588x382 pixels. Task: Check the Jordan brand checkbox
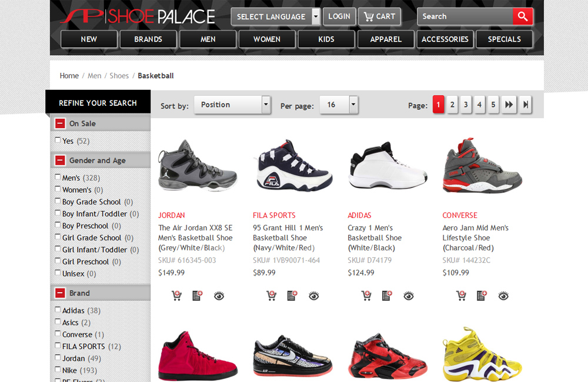click(58, 357)
